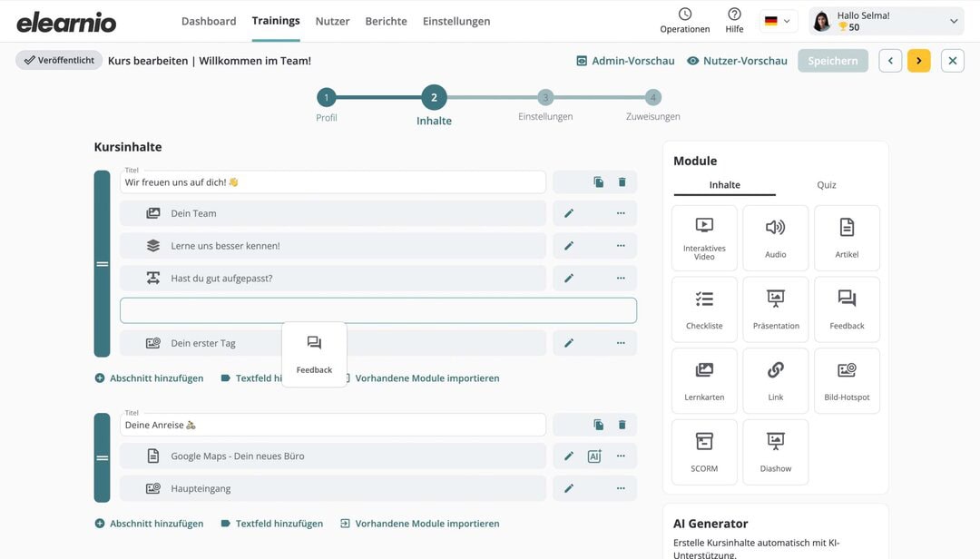Open more options for 'Dein erster Tag'

pyautogui.click(x=621, y=343)
